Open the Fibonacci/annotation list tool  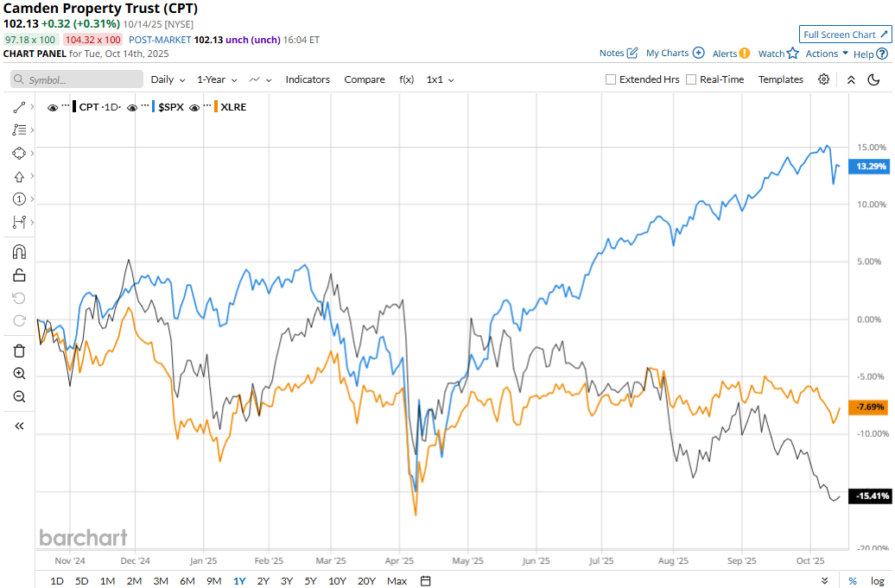(19, 130)
